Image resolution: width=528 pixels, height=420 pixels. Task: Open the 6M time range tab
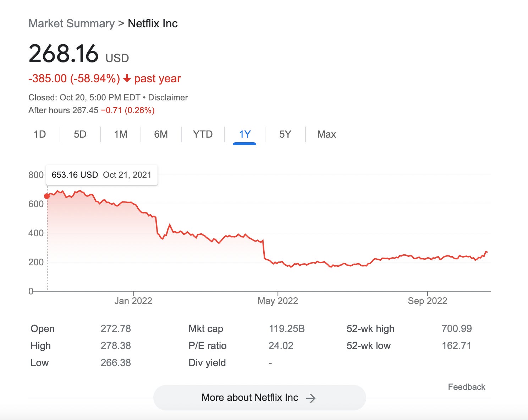pos(161,134)
